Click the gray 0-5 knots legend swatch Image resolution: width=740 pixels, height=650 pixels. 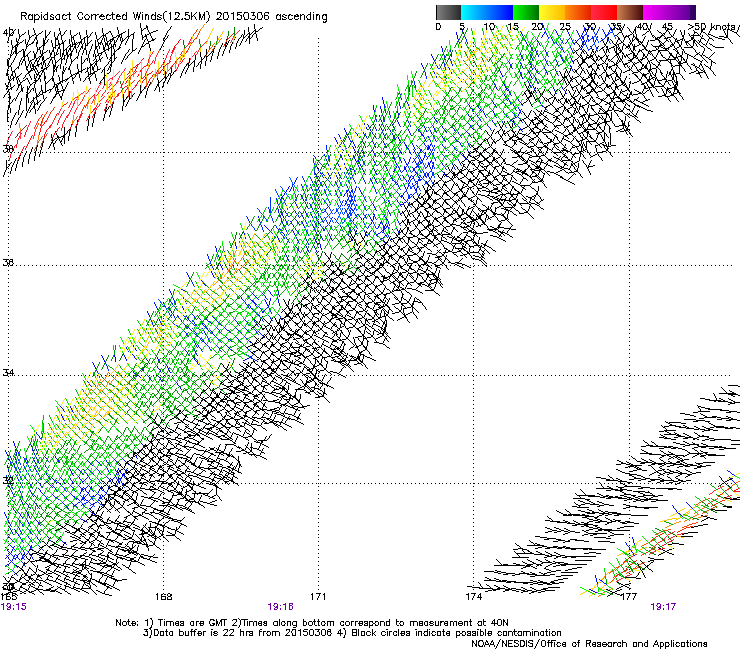click(x=448, y=12)
